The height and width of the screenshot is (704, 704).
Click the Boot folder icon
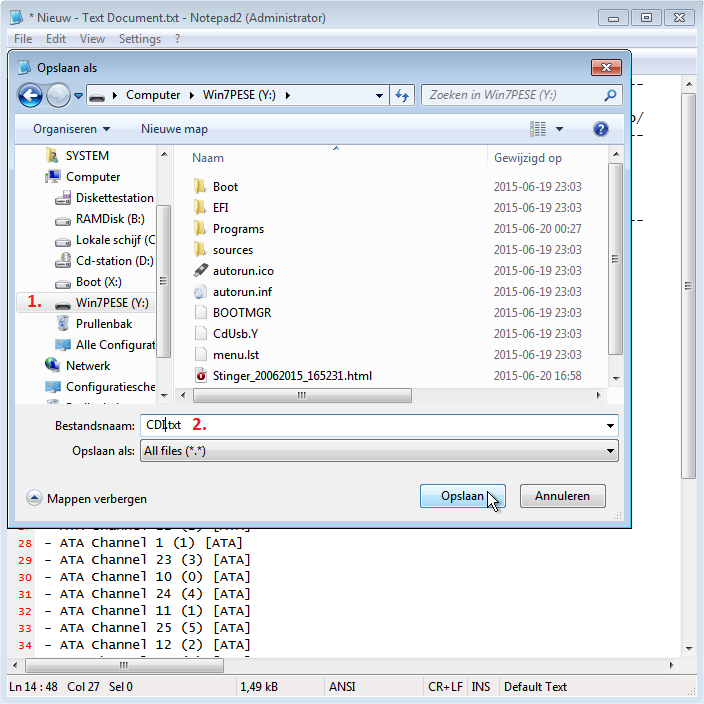tap(200, 186)
